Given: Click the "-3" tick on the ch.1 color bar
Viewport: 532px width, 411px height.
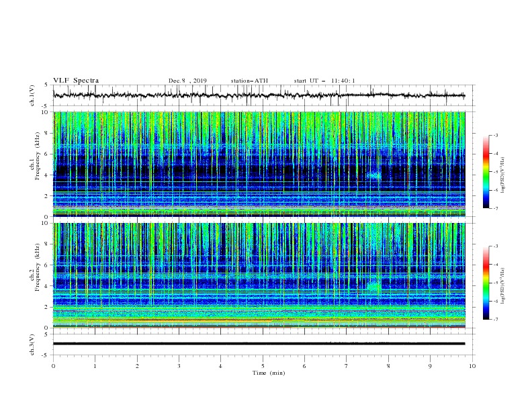Looking at the screenshot, I should [495, 135].
